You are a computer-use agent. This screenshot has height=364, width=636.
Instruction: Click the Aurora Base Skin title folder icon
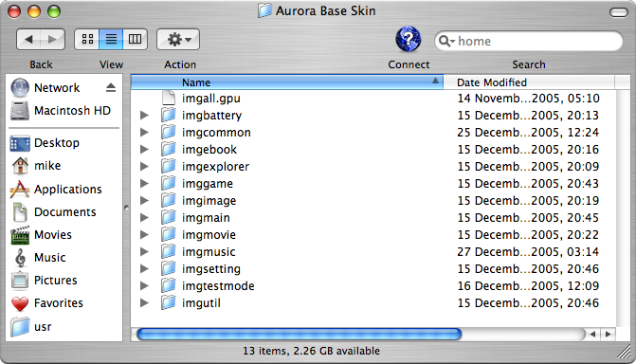tap(264, 10)
